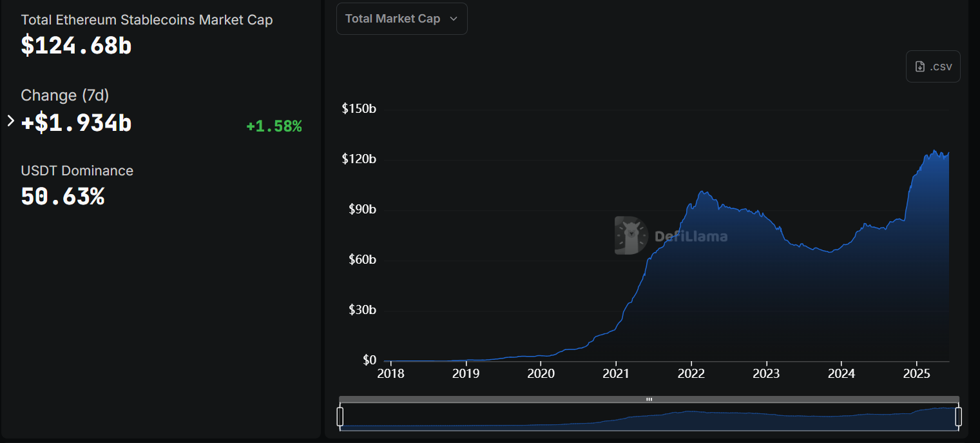Click the 2018 label on the time axis
Screen dimensions: 980x443
point(390,373)
